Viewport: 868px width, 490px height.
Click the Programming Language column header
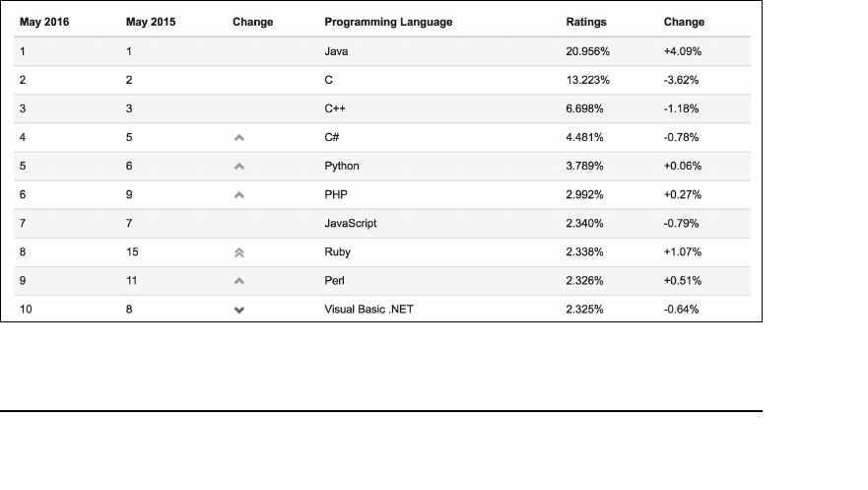388,22
